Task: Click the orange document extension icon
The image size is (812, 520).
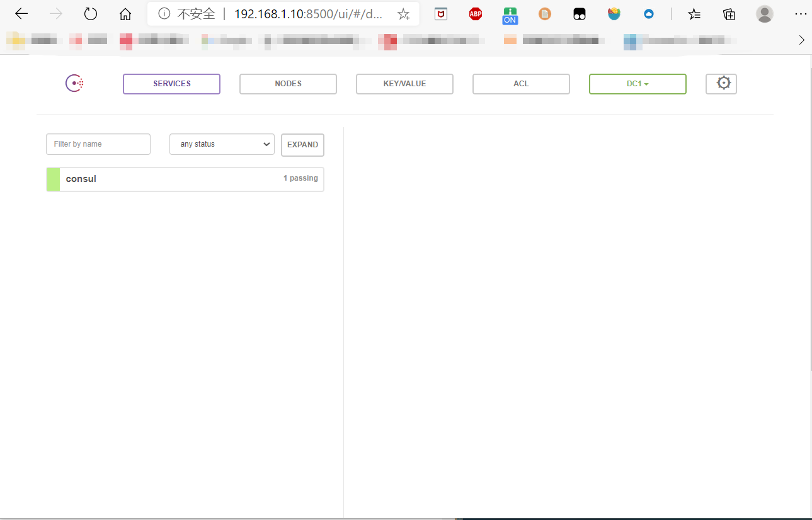Action: [545, 14]
